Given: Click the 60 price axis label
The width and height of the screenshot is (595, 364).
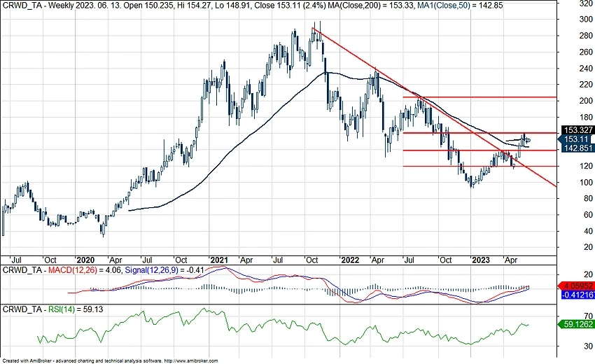Looking at the screenshot, I should click(588, 215).
